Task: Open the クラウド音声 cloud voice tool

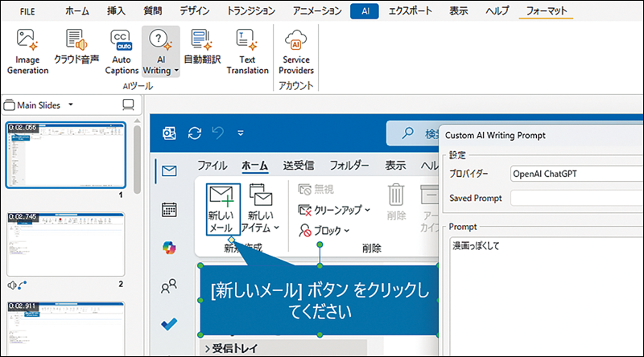Action: tap(76, 42)
